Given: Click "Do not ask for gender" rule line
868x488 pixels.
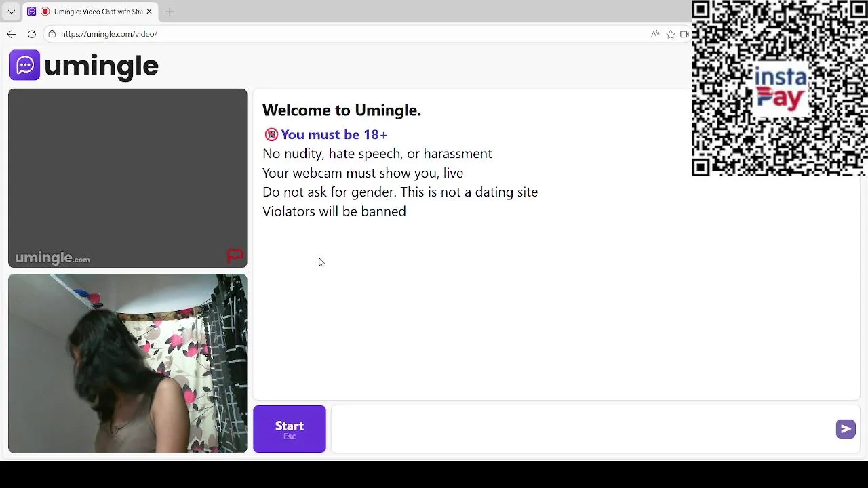Looking at the screenshot, I should (400, 192).
